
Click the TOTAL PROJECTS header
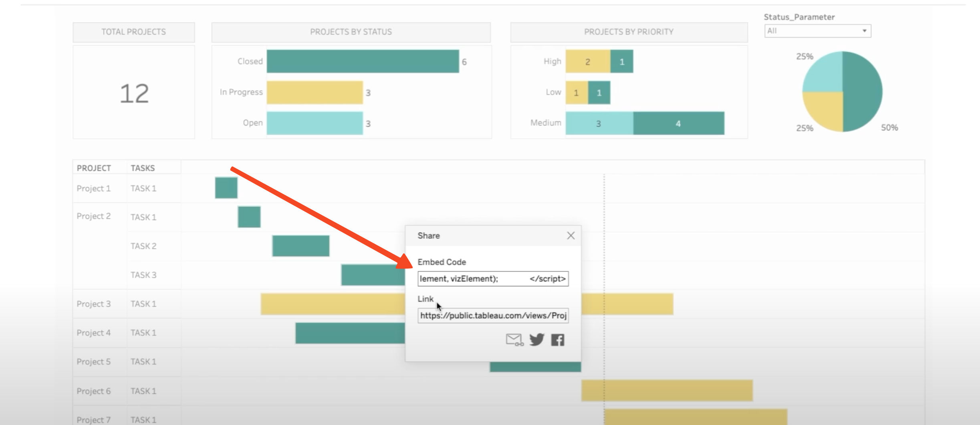133,32
